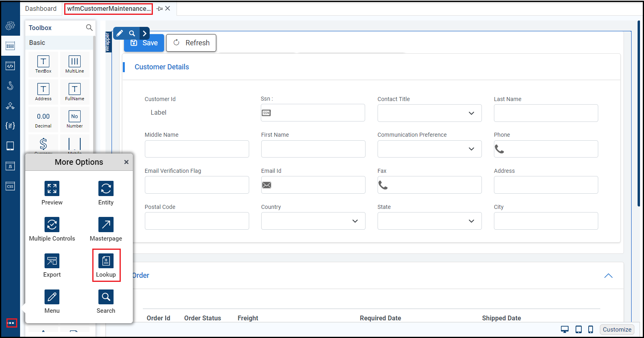Collapse the Order section
644x338 pixels.
click(608, 276)
